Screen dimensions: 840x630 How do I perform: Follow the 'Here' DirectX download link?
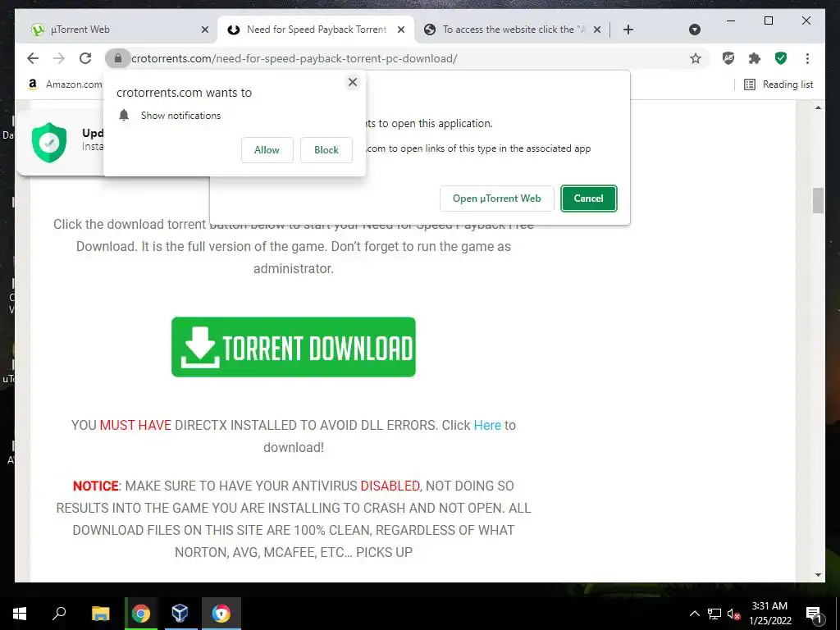click(x=487, y=426)
